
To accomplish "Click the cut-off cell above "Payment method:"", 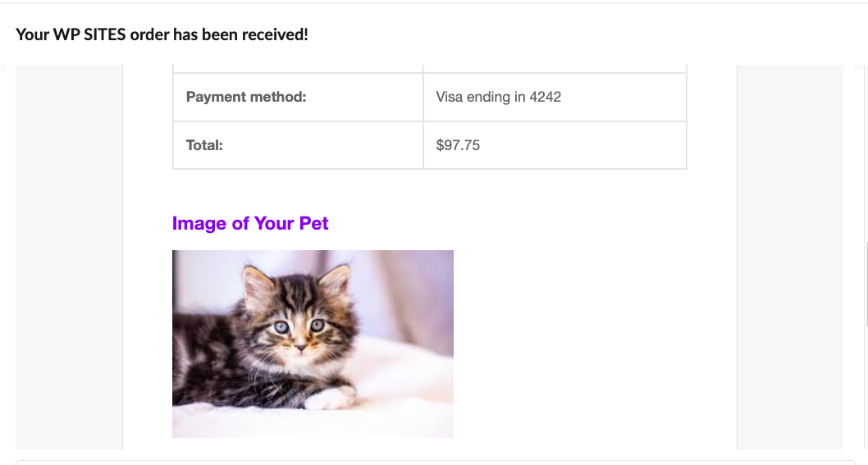I will tap(297, 68).
